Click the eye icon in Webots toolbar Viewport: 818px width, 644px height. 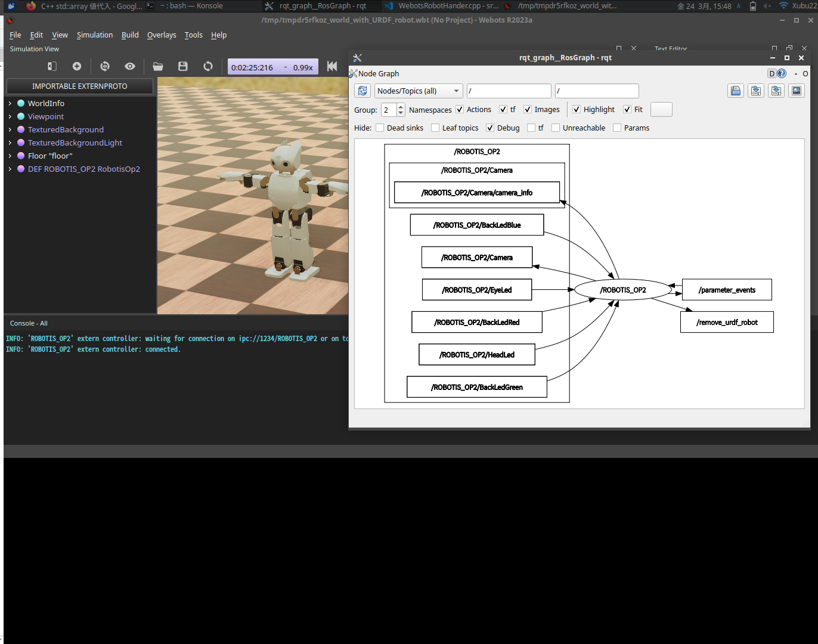click(130, 66)
